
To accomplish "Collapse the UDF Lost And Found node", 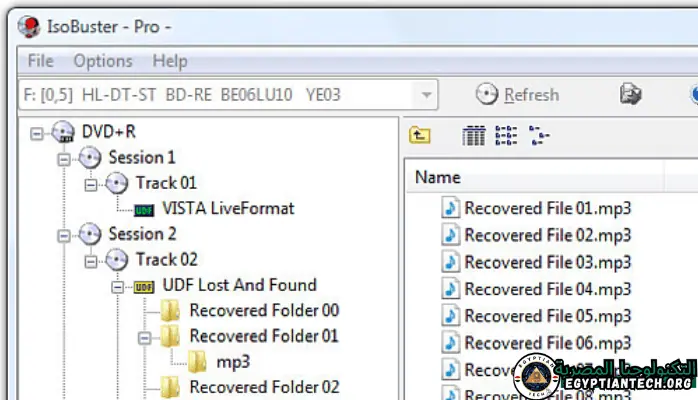I will click(118, 286).
